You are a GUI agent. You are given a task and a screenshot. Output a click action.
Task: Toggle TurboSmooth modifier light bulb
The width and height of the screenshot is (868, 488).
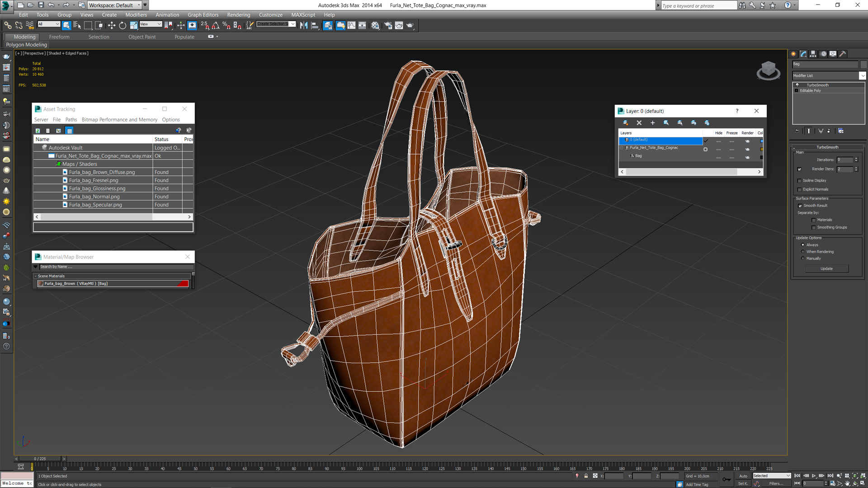pyautogui.click(x=797, y=85)
